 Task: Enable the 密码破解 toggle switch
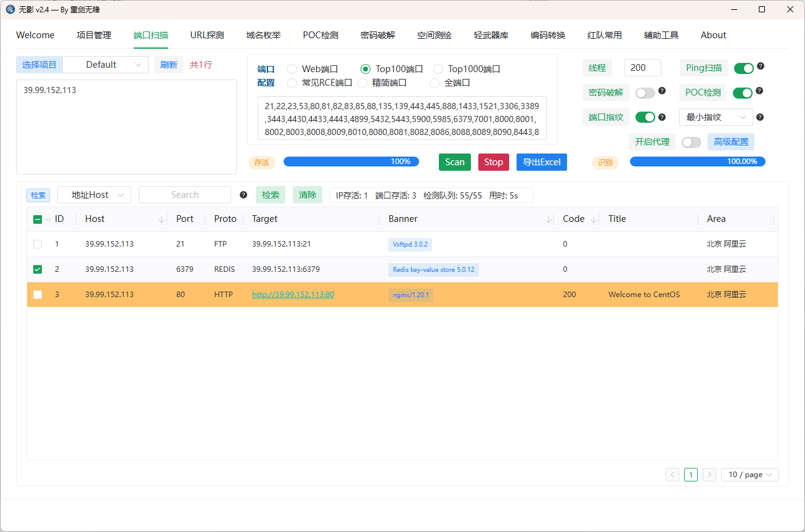645,93
